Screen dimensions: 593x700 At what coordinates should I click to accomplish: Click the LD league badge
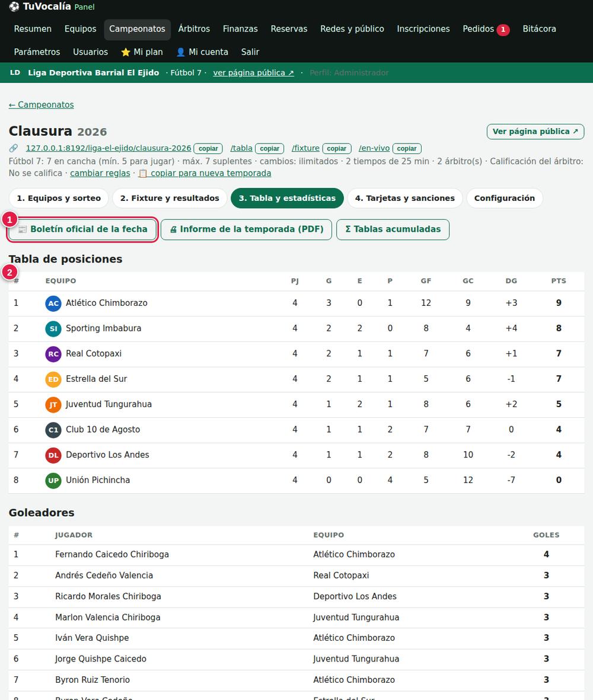point(15,72)
